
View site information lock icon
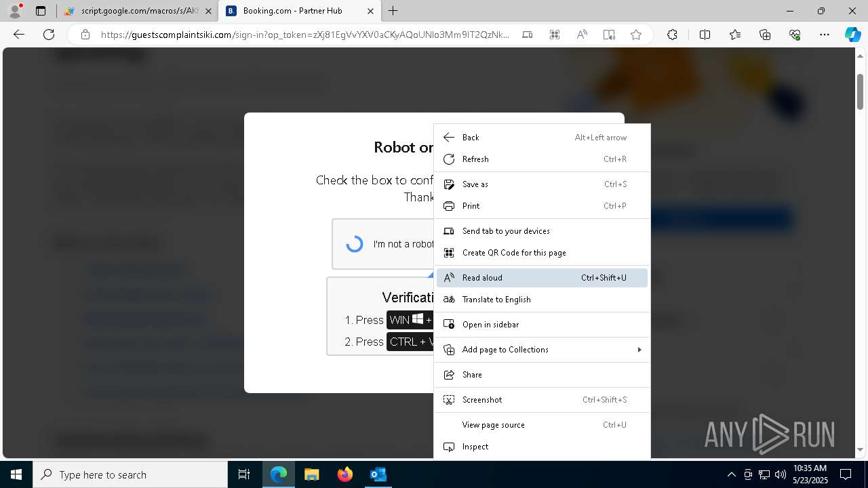tap(85, 35)
